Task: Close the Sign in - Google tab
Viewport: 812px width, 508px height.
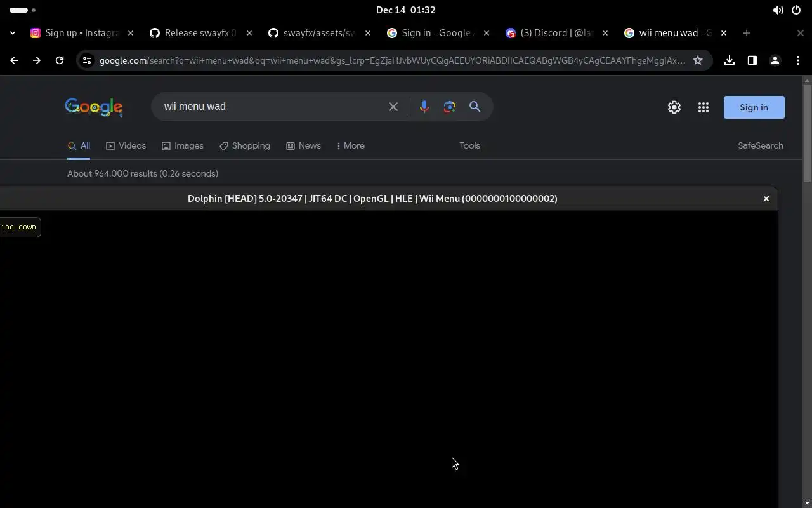Action: (487, 33)
